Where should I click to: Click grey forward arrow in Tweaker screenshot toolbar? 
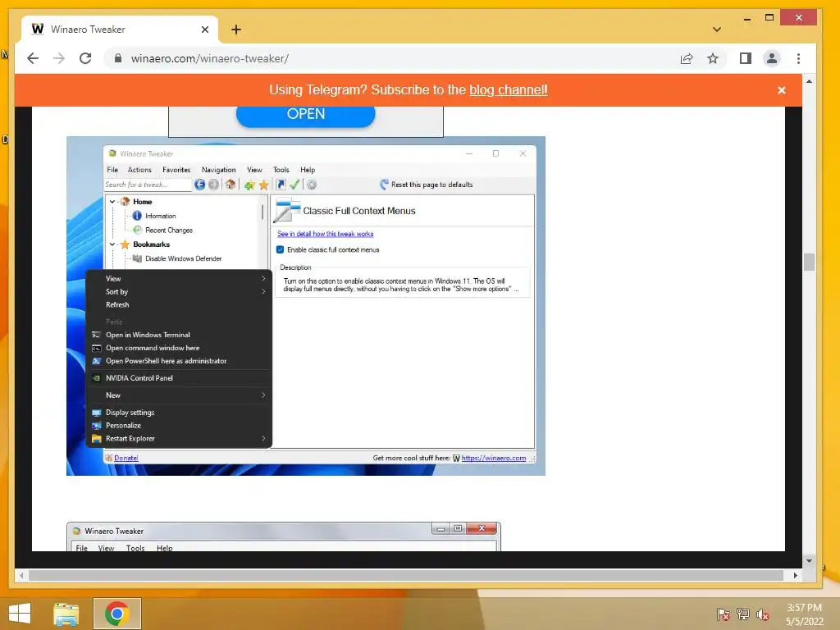pyautogui.click(x=213, y=185)
